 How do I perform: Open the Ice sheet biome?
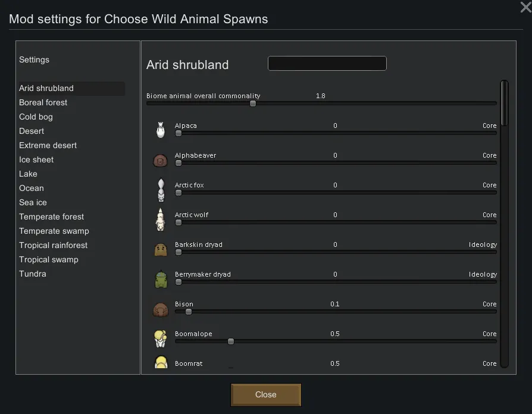click(36, 159)
